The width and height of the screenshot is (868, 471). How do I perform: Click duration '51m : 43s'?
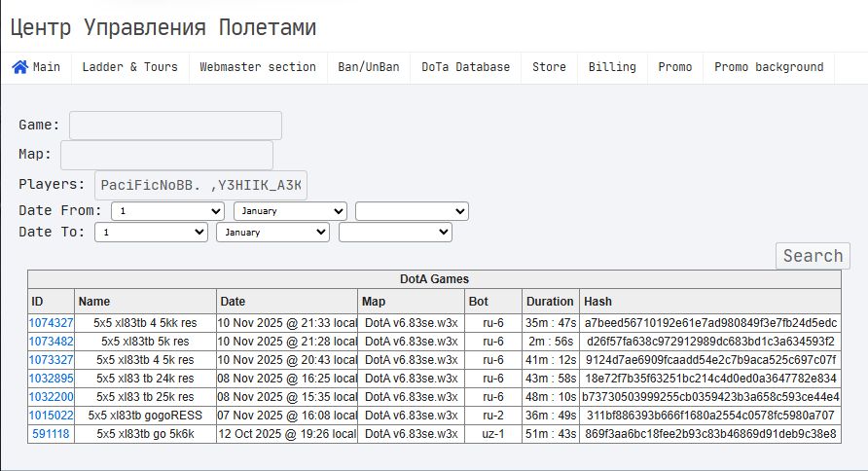(x=551, y=434)
